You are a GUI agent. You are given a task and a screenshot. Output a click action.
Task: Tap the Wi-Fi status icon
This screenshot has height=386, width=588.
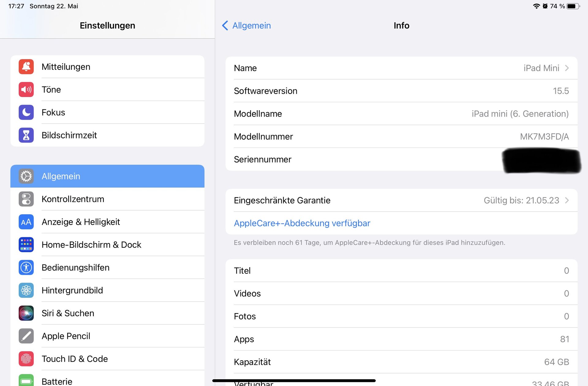pyautogui.click(x=536, y=6)
